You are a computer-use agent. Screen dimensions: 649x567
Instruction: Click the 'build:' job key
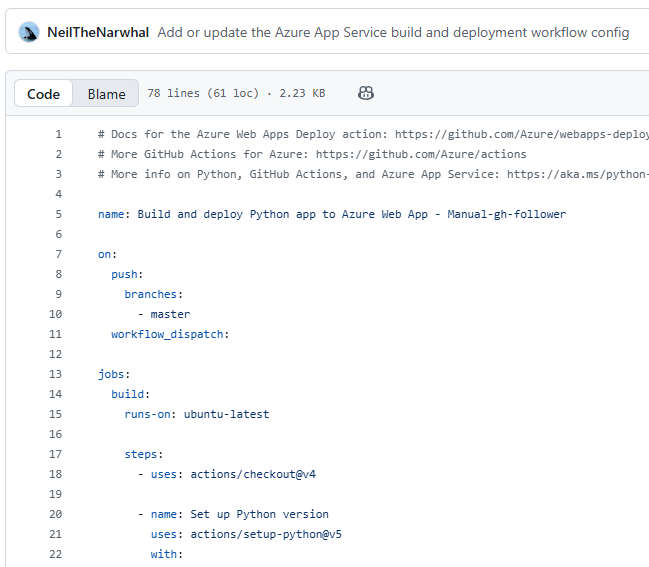coord(130,394)
